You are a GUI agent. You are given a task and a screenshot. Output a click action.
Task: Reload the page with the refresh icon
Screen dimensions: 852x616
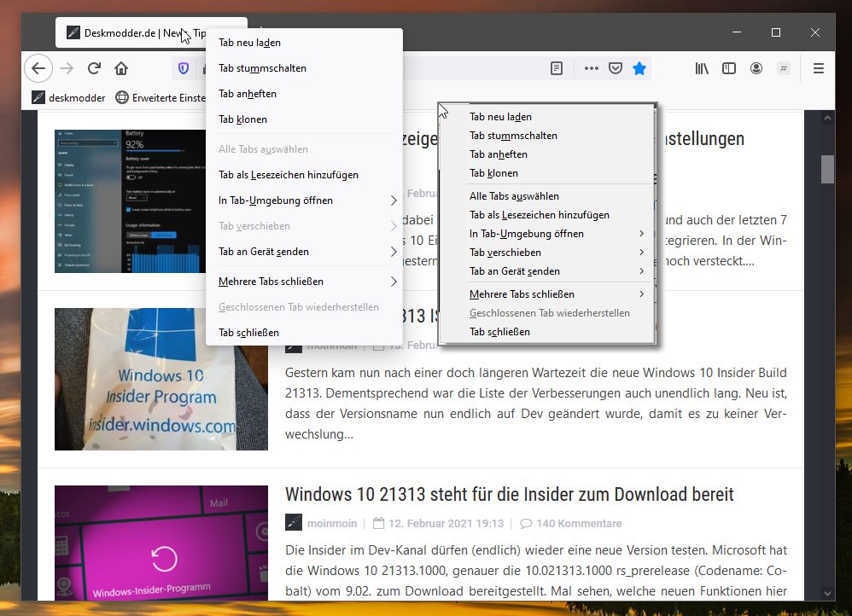point(94,68)
